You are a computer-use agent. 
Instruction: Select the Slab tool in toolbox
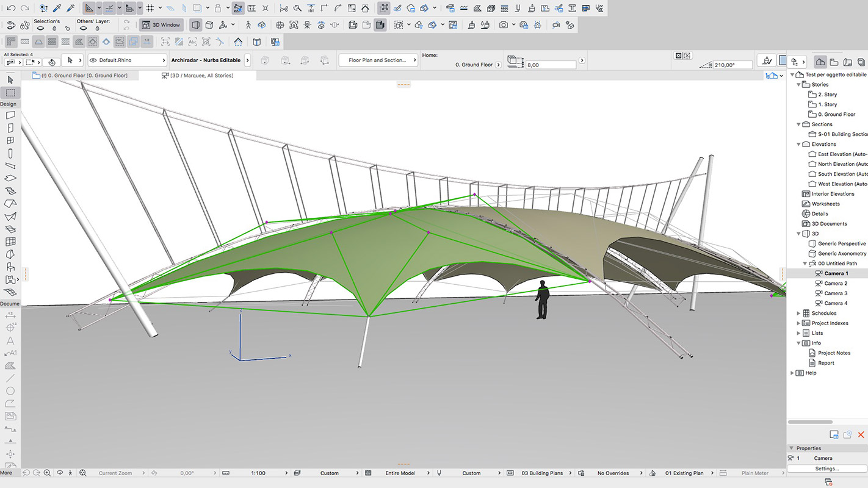click(10, 179)
